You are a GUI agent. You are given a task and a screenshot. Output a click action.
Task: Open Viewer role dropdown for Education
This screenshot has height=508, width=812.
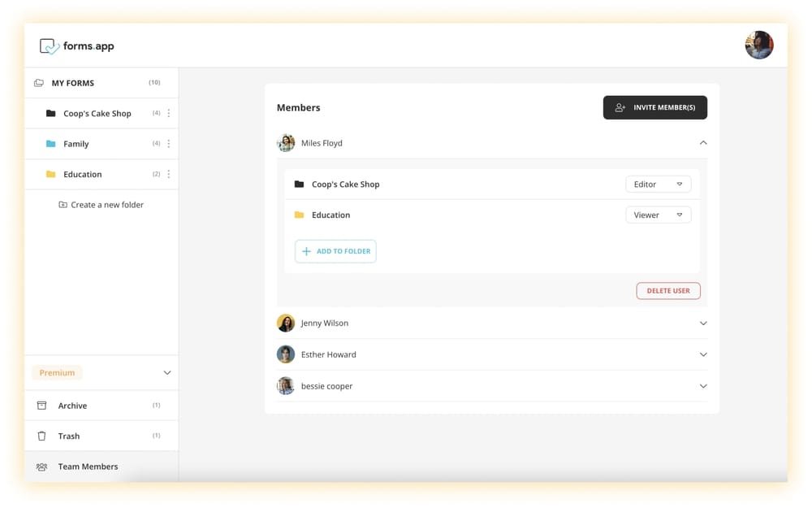(658, 215)
